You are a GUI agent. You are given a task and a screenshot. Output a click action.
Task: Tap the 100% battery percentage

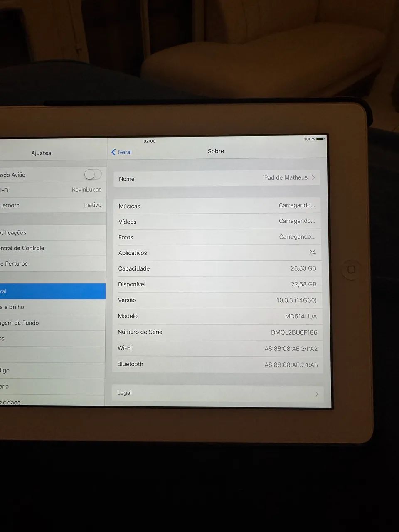310,139
